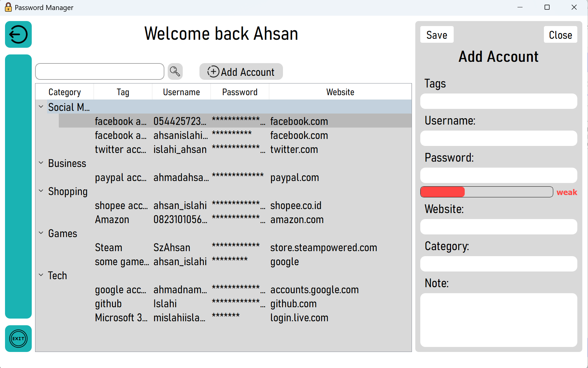The image size is (588, 368).
Task: Collapse the Social M... category chevron
Action: (41, 107)
